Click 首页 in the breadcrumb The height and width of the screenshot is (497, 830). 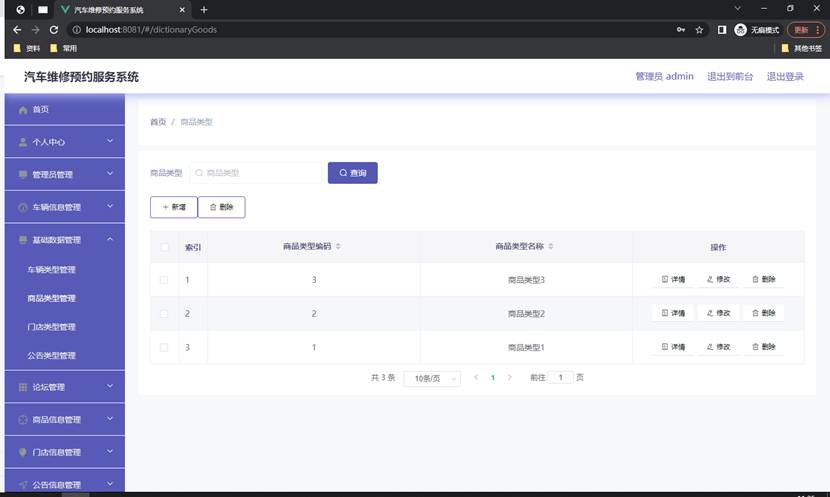pyautogui.click(x=158, y=122)
